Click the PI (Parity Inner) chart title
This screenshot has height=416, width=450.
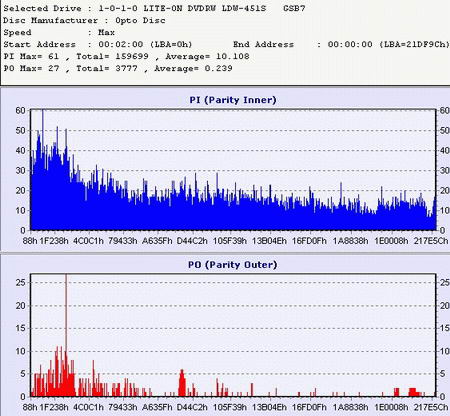tap(233, 100)
